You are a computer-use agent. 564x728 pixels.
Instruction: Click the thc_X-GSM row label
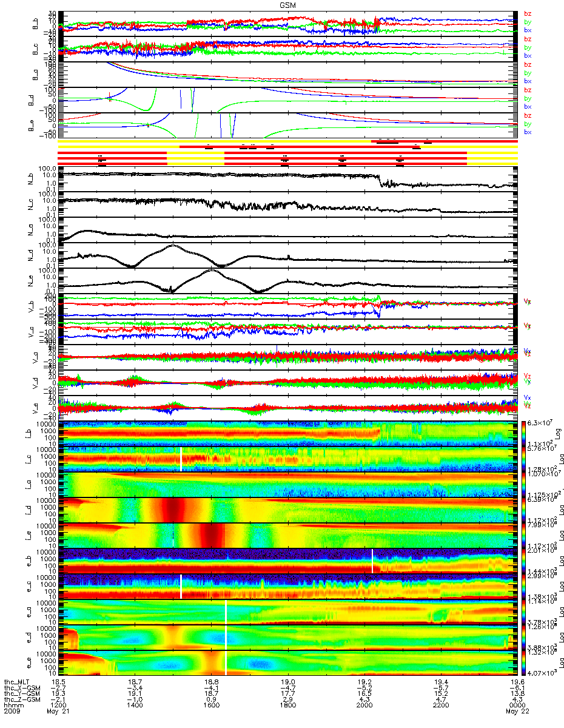[x=22, y=687]
